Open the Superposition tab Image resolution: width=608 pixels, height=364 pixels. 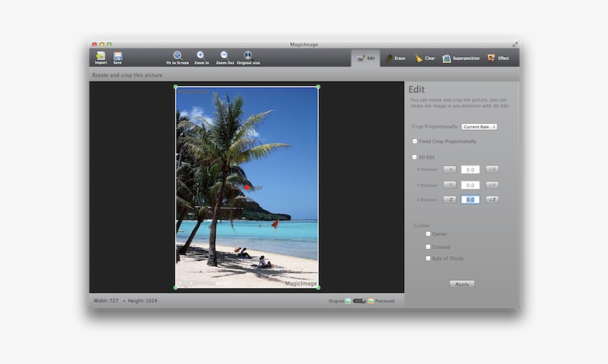point(460,58)
